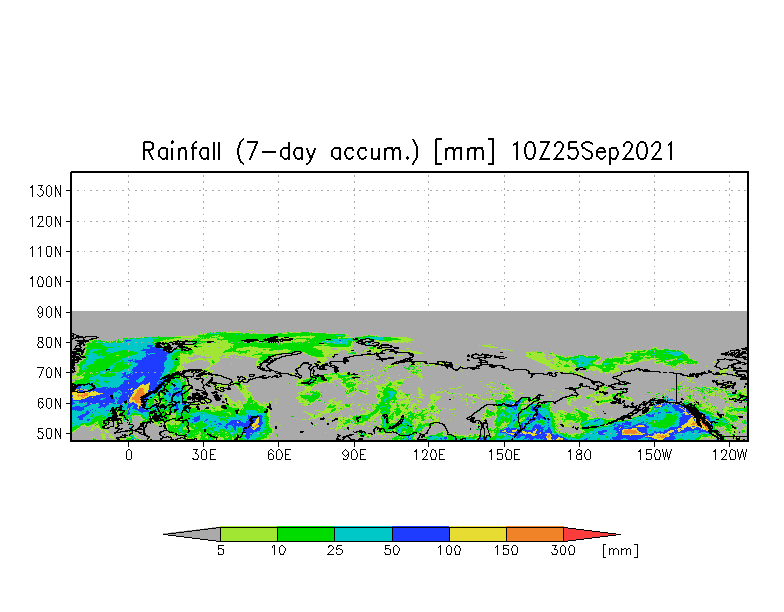Click the colorbar value '25'
The height and width of the screenshot is (612, 784).
335,550
